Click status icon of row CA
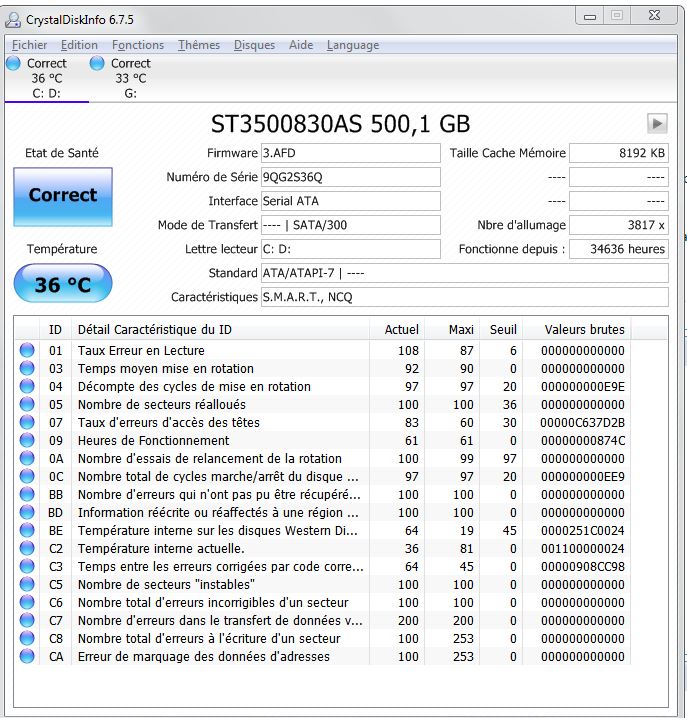 [x=27, y=656]
